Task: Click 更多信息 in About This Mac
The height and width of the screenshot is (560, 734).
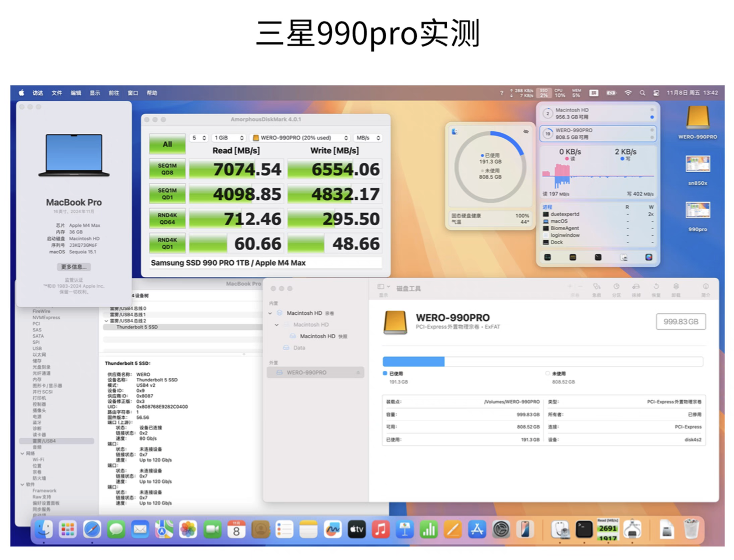Action: click(74, 267)
